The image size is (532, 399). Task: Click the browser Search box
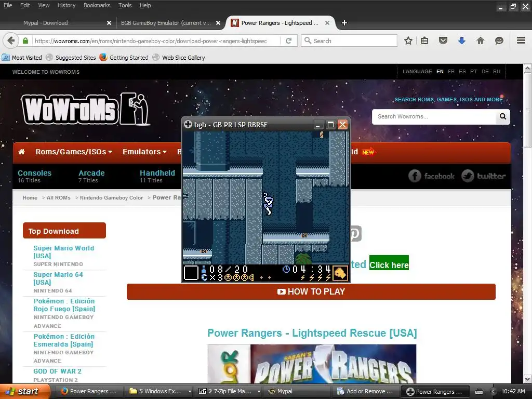point(350,41)
